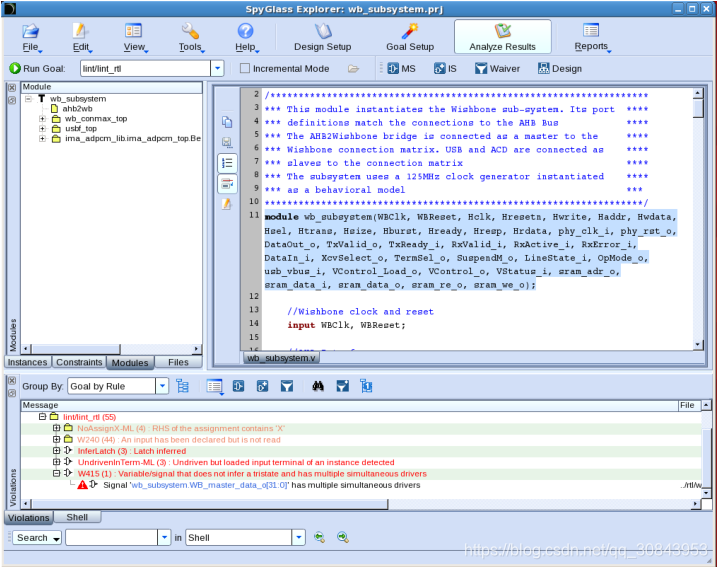
Task: Expand the NoAssignX-ML (4) rule group
Action: point(56,428)
